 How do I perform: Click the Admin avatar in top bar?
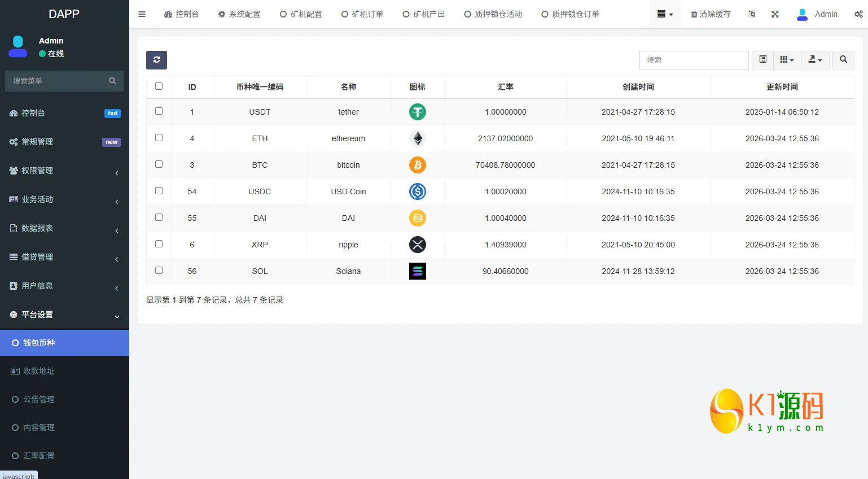point(802,14)
